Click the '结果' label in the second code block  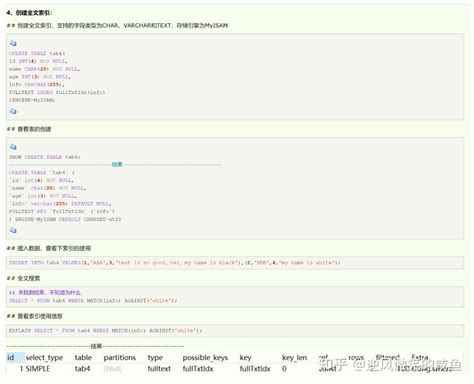pyautogui.click(x=117, y=164)
